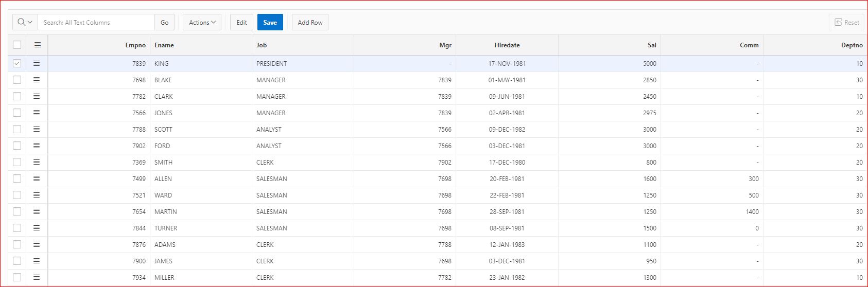Open row actions menu for MILLER

(37, 277)
